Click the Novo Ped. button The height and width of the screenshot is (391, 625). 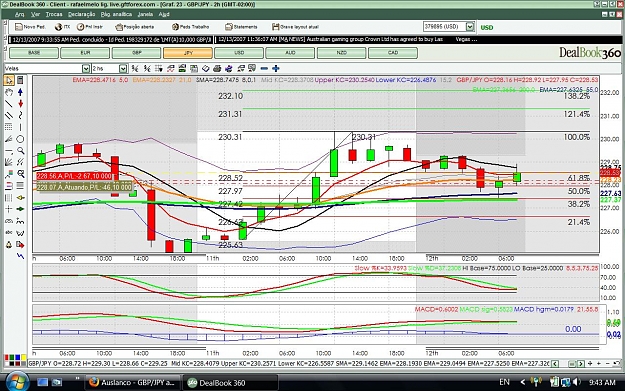coord(30,27)
